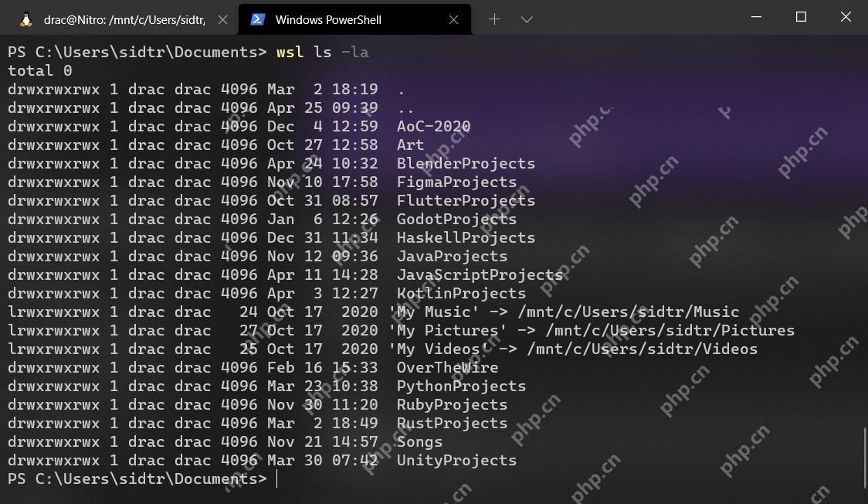
Task: Open the new-tab profile dropdown chevron
Action: 527,19
